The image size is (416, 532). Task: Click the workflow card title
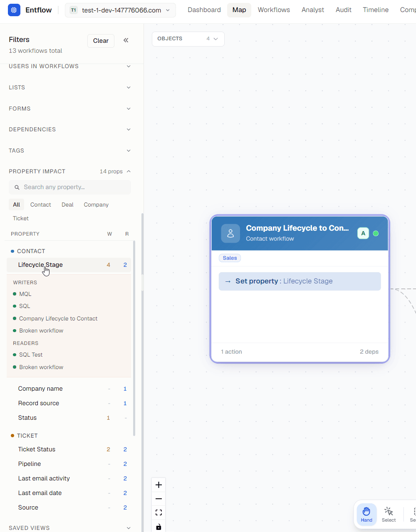[x=297, y=228]
